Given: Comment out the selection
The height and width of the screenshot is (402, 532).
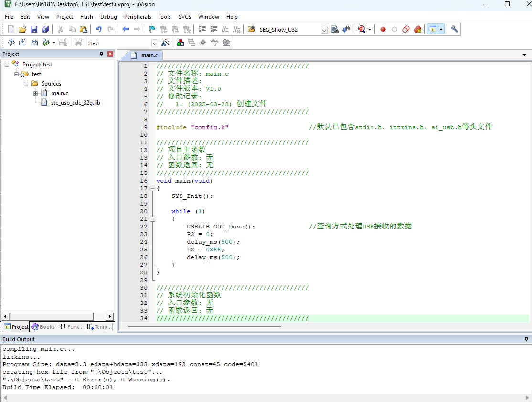Looking at the screenshot, I should click(x=225, y=29).
